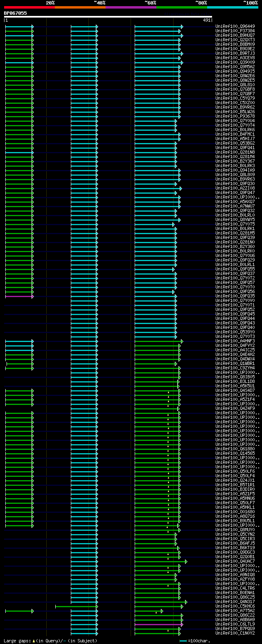Viewport: 262px width, 644px height.
Task: Click purple alignment bar in UniRef100_Q9FQ35 row
Action: pyautogui.click(x=19, y=296)
